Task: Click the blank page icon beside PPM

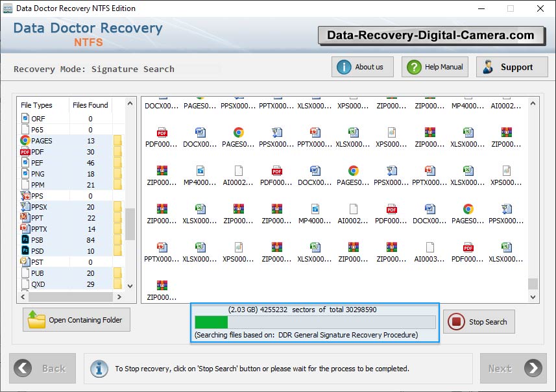Action: coord(25,184)
